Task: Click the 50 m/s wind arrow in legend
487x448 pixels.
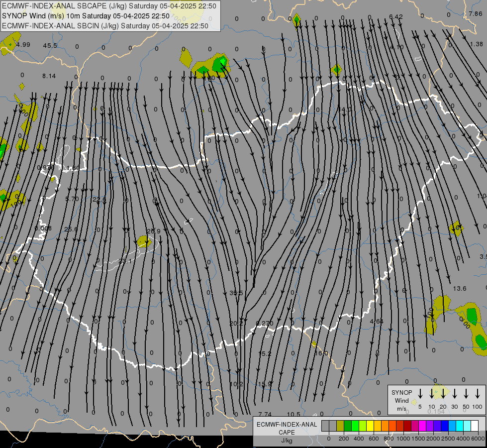Action: coord(466,394)
